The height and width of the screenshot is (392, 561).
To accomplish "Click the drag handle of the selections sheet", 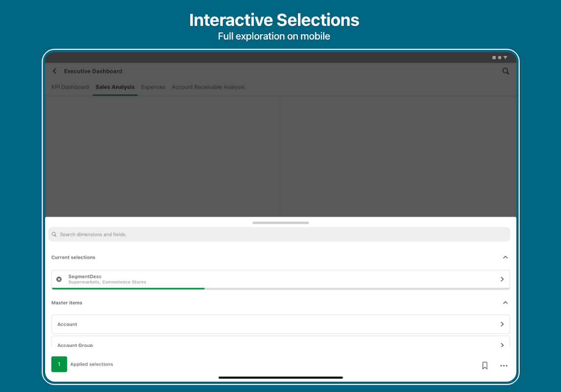I will click(280, 223).
